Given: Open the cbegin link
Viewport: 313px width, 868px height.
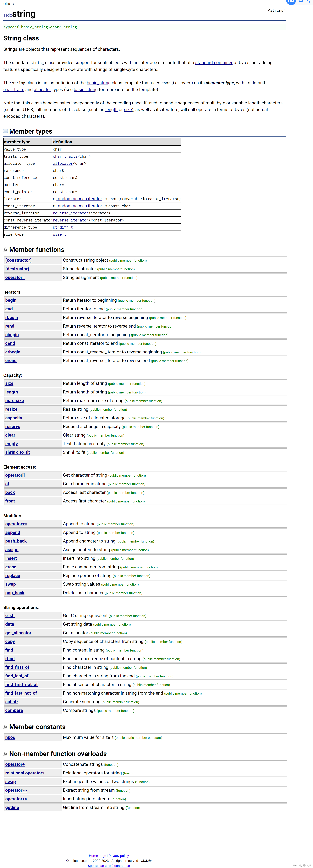Looking at the screenshot, I should pyautogui.click(x=12, y=335).
